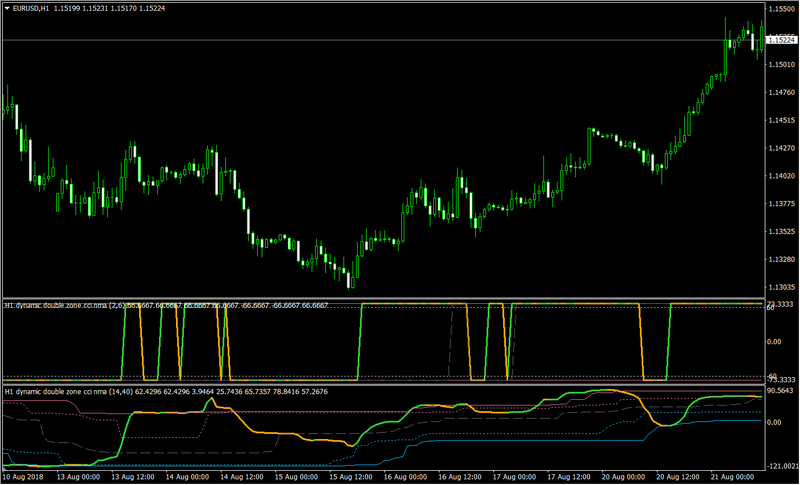The height and width of the screenshot is (485, 800).
Task: Click the 10 Aug 2018 date label
Action: click(24, 478)
